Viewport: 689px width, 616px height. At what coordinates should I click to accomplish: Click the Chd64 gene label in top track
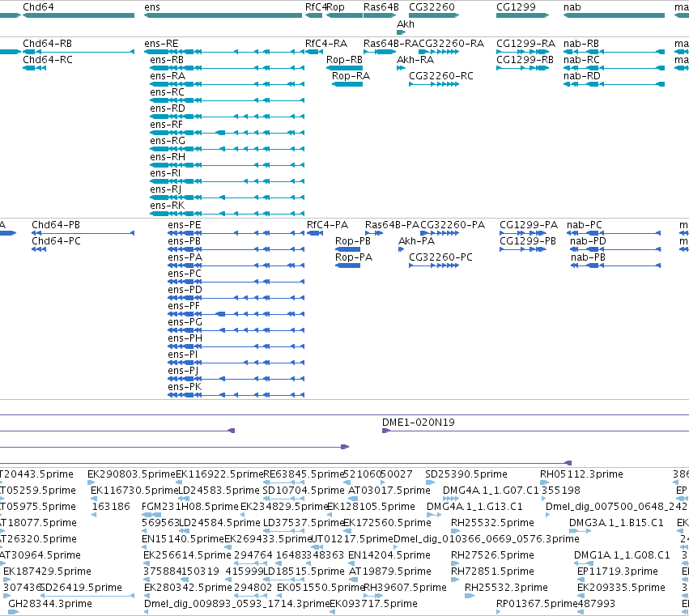pos(38,7)
